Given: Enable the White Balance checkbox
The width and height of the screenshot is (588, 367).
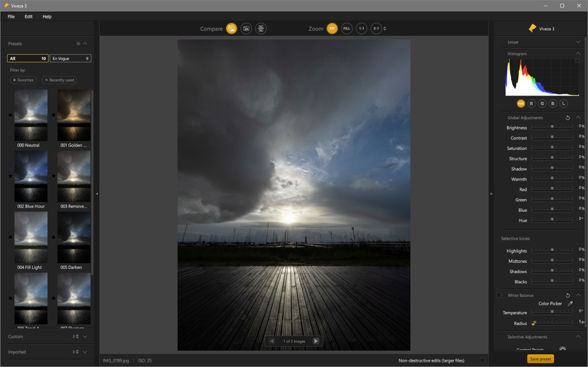Looking at the screenshot, I should pyautogui.click(x=498, y=295).
